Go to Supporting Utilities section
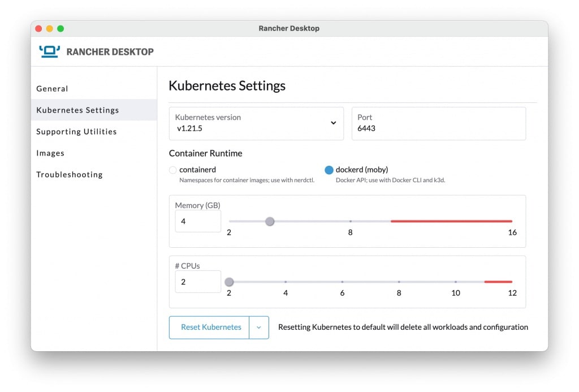The image size is (579, 392). click(76, 132)
